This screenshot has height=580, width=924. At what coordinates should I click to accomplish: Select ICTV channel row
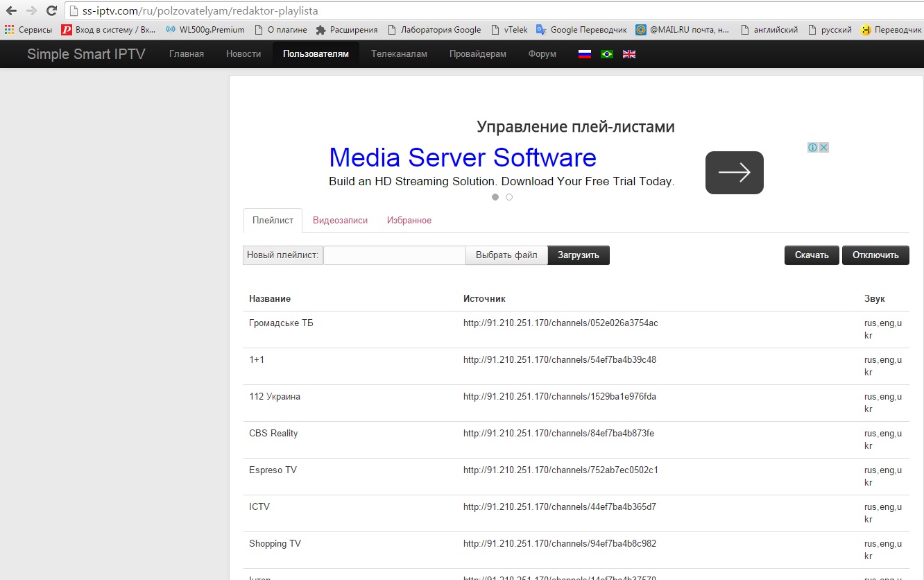pyautogui.click(x=576, y=513)
